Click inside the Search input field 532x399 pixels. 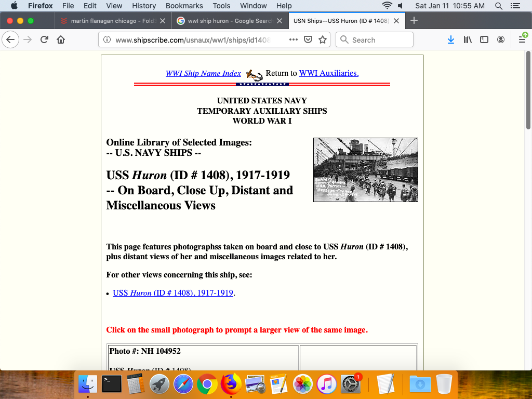(x=379, y=39)
